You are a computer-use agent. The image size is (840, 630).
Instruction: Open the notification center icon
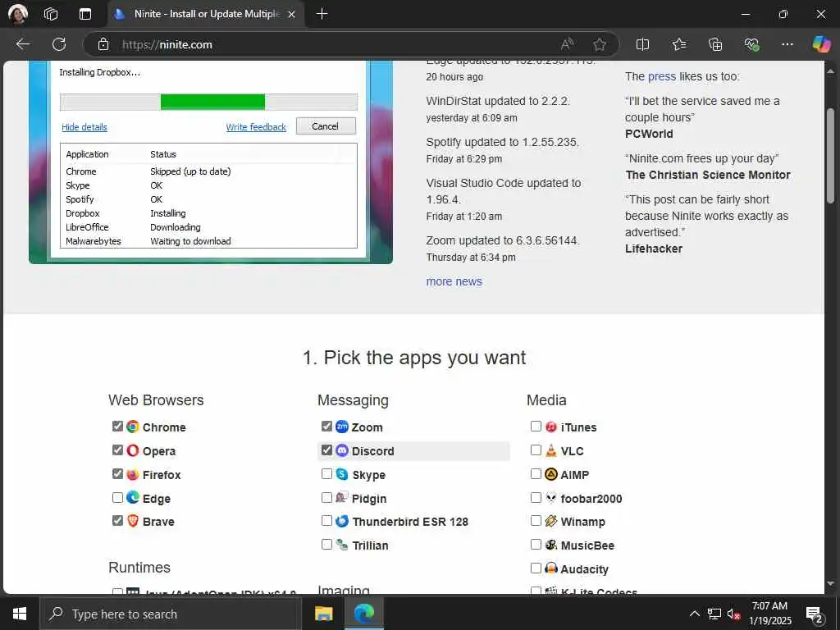pos(815,614)
